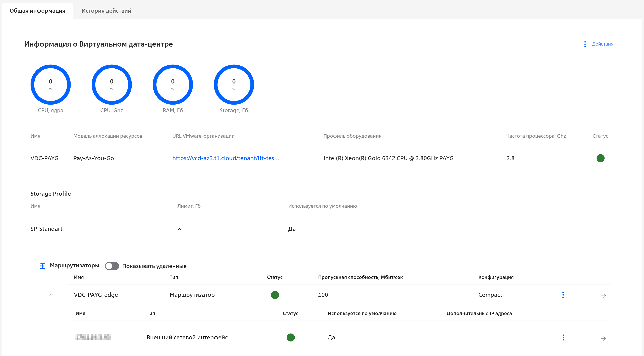Click the SP-Standart storage profile row

point(46,229)
